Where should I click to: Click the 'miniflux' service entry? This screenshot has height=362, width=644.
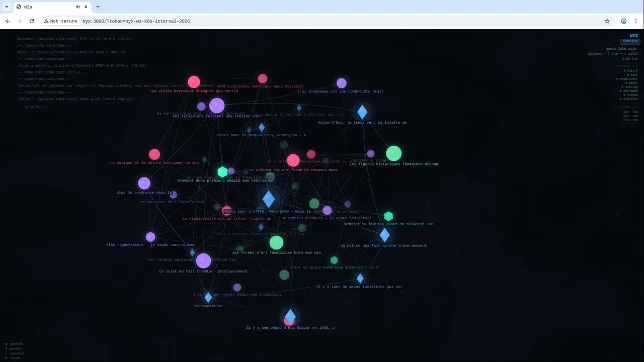tap(629, 99)
